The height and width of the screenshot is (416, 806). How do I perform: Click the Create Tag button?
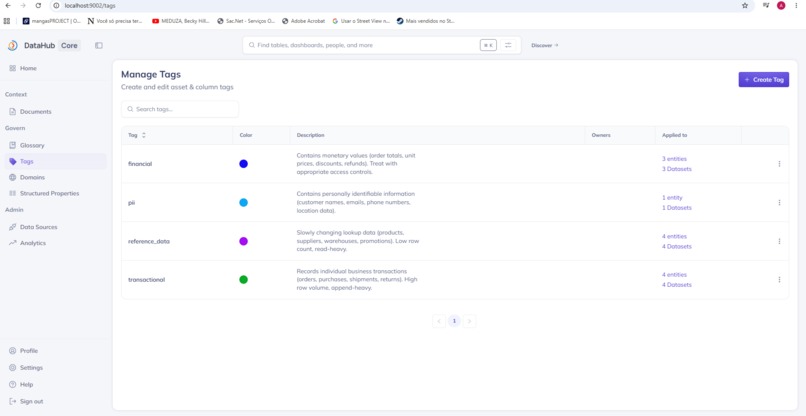[x=763, y=80]
